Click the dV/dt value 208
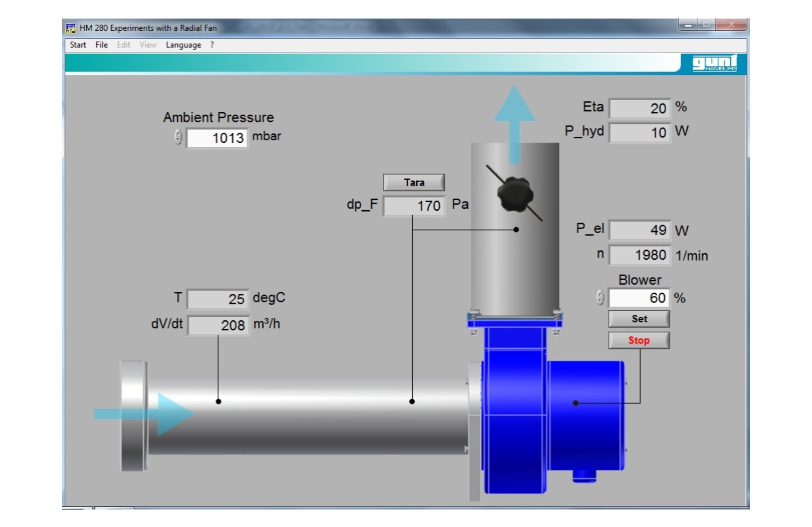 (218, 325)
